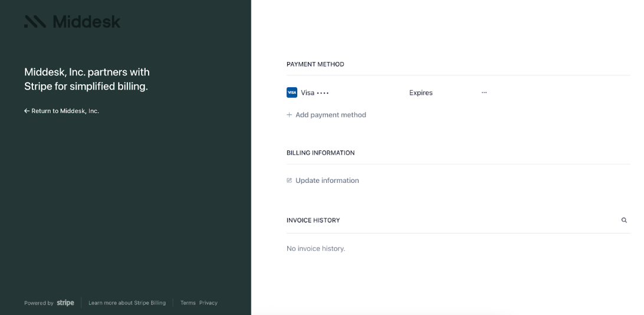Click the Visa card brand icon
Screen dimensions: 644x315
tap(291, 93)
